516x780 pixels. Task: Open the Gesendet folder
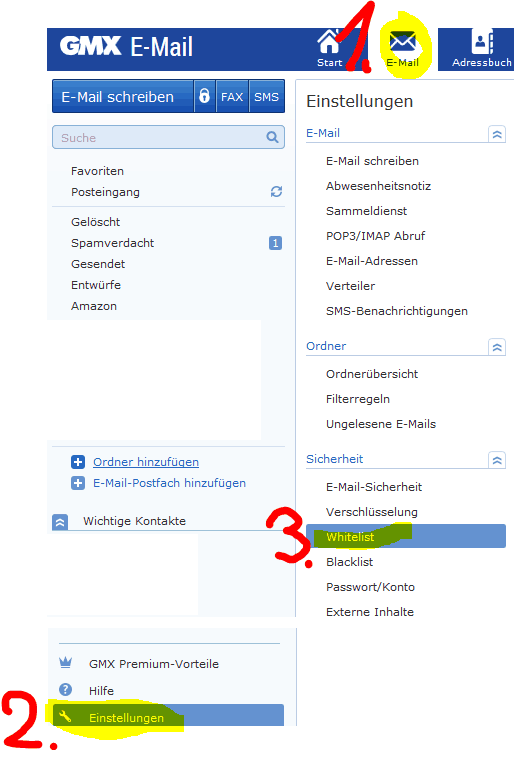pos(98,264)
